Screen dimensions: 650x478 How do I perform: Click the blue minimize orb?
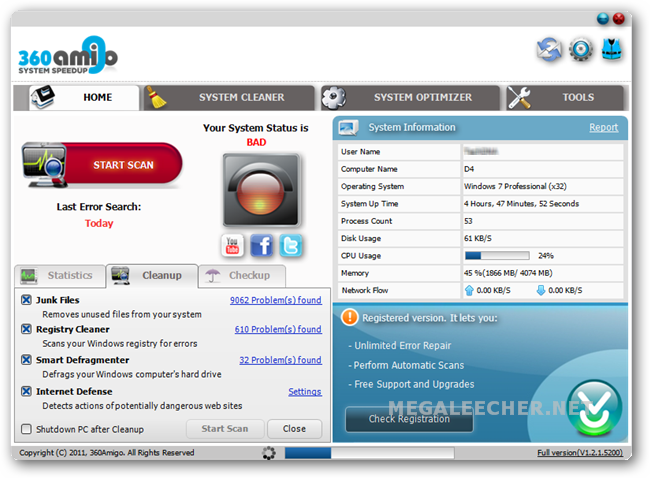(603, 19)
